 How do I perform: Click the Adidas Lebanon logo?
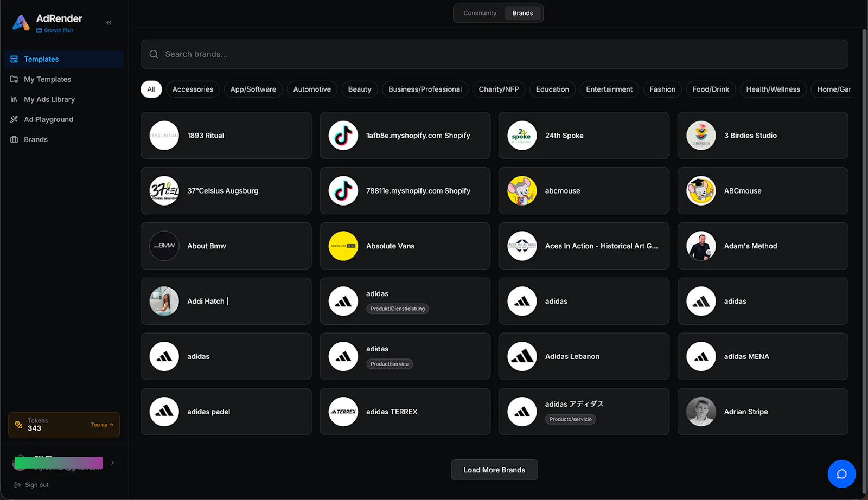(x=522, y=356)
